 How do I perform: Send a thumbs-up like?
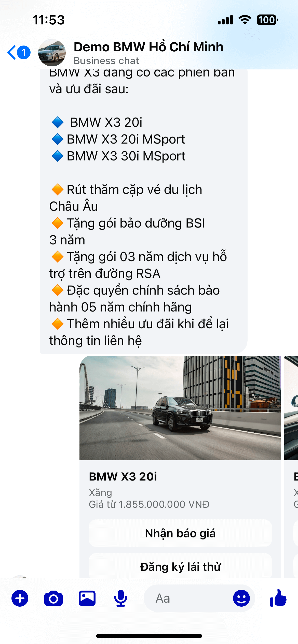tap(278, 598)
